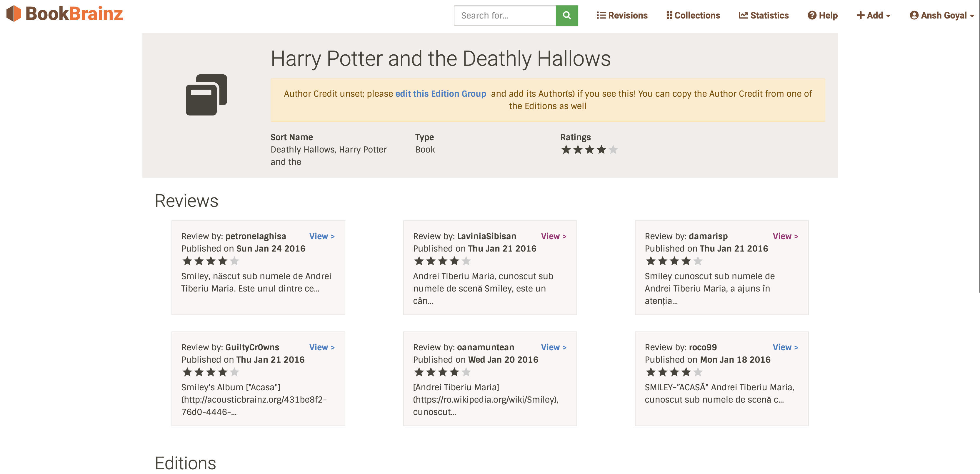Follow the 'edit this Edition Group' link

[441, 94]
